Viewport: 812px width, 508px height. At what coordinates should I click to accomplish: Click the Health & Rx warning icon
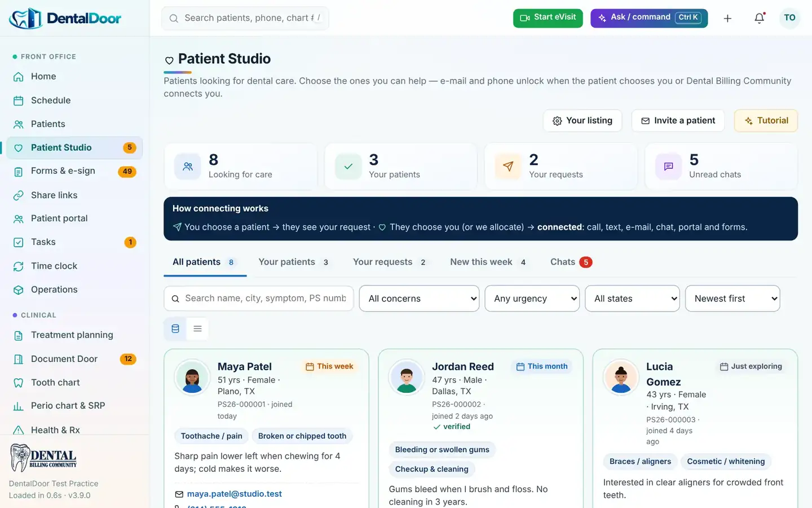coord(19,430)
